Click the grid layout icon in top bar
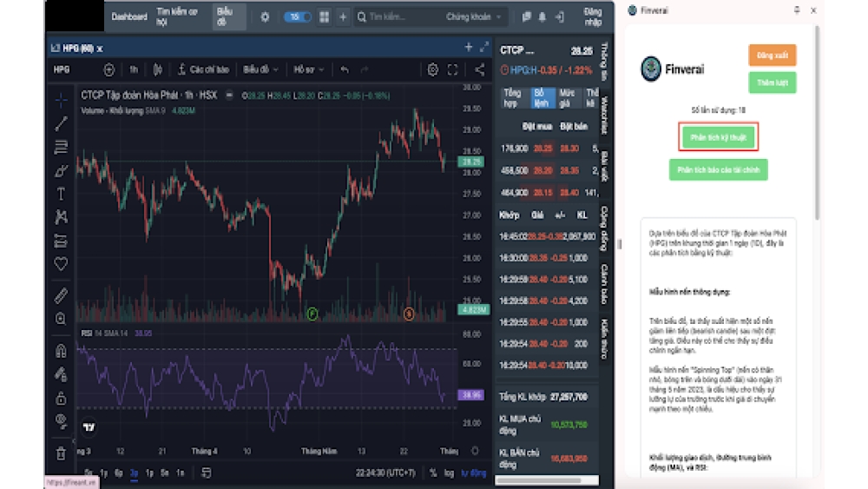The image size is (868, 489). pyautogui.click(x=325, y=17)
